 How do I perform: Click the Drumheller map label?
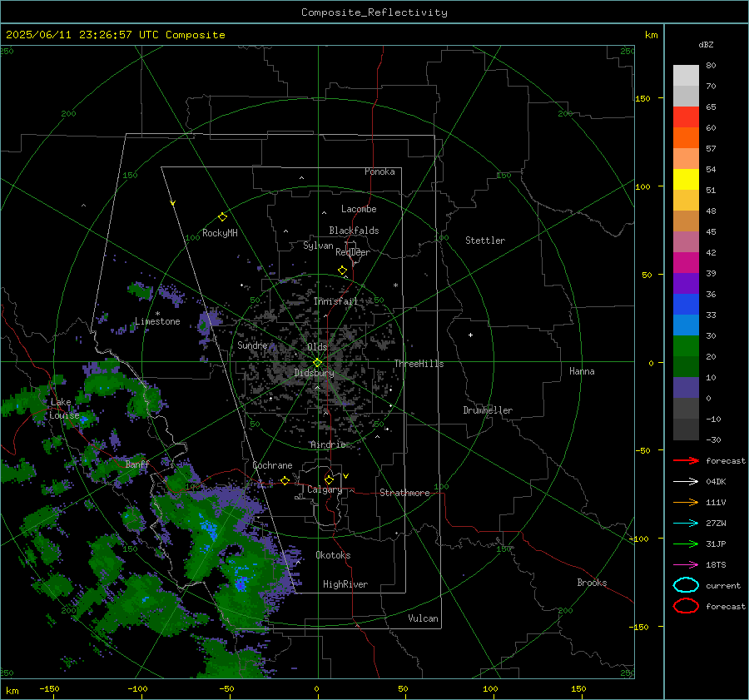pos(488,410)
